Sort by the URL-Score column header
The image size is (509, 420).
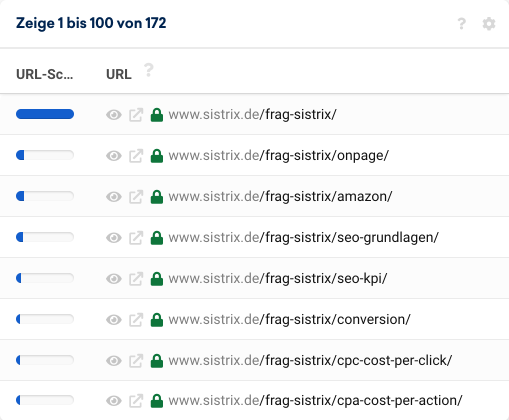(x=44, y=74)
